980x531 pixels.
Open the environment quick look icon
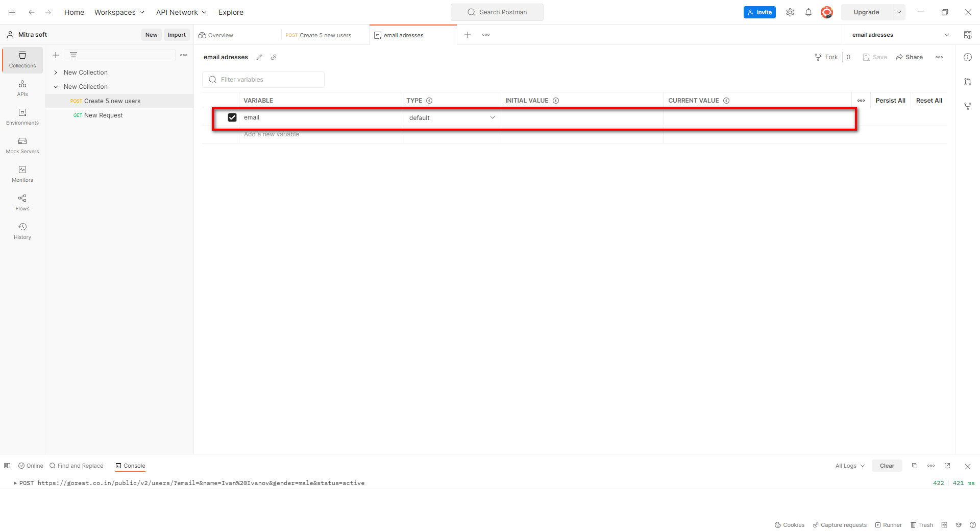(968, 35)
